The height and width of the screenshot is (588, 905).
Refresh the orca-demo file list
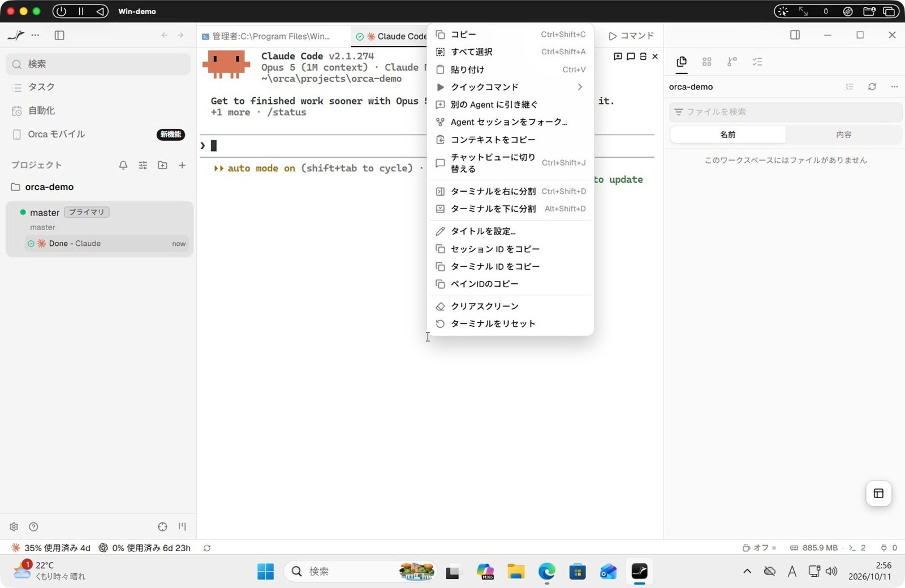coord(872,87)
